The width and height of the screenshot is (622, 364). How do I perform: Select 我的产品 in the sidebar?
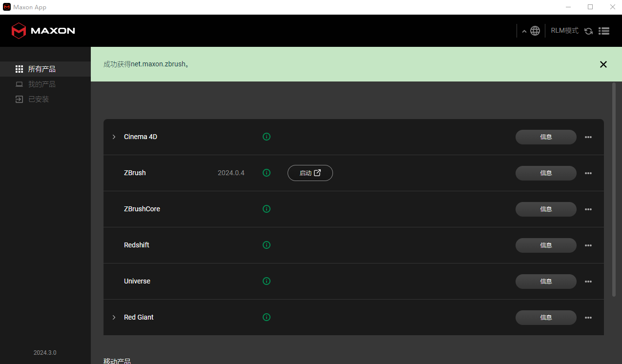coord(45,84)
